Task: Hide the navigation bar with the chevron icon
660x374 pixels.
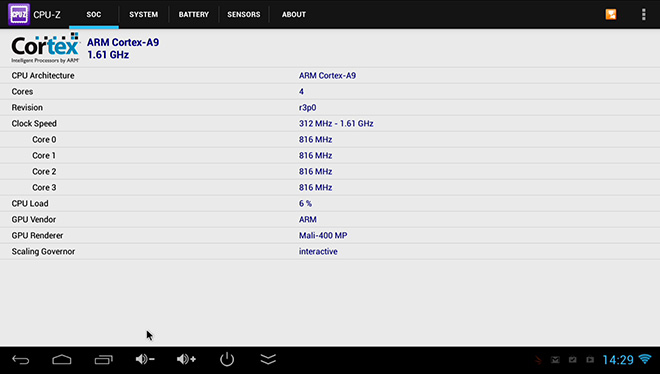Action: (268, 359)
